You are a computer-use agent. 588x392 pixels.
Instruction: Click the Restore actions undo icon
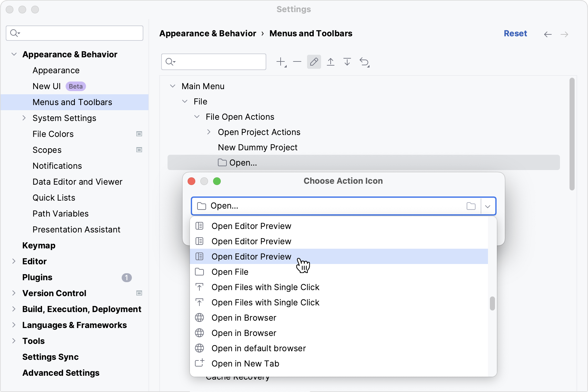[x=364, y=62]
